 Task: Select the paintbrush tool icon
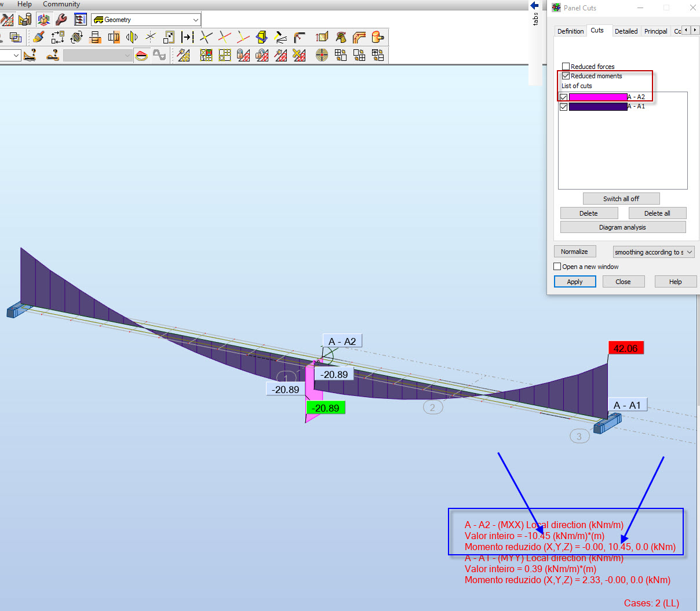39,38
